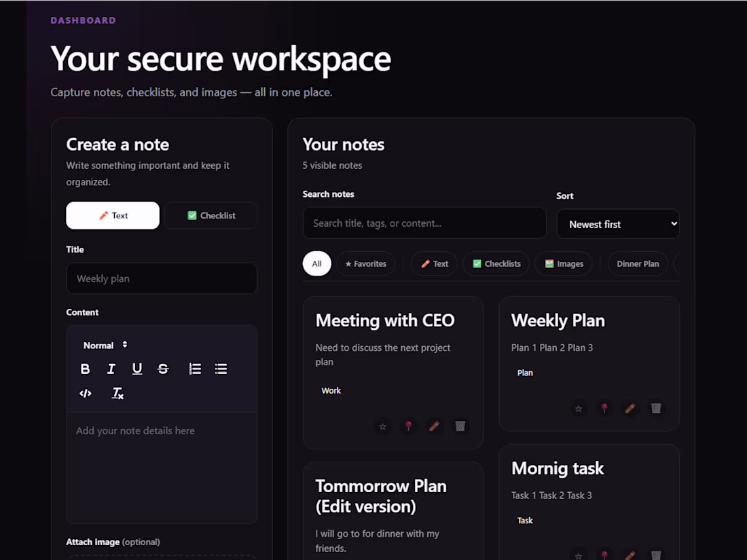Apply strikethrough formatting

(x=163, y=369)
